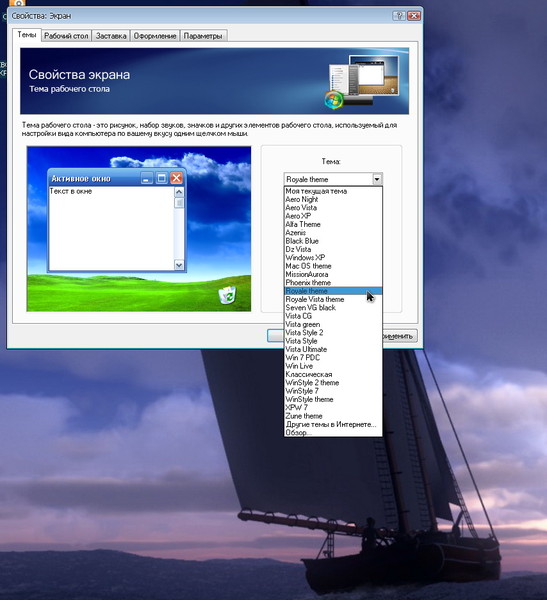
Task: Select the Win 7 PDC theme
Action: (x=333, y=358)
